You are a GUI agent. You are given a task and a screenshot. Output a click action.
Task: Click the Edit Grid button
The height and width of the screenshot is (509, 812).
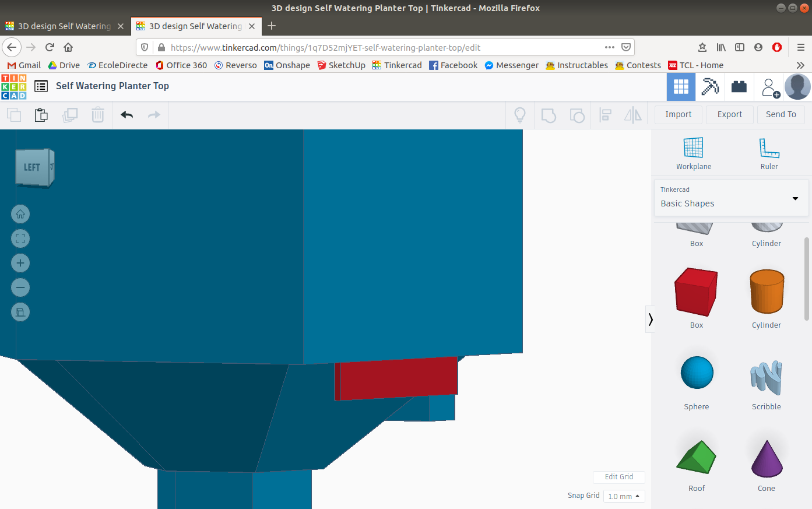coord(618,477)
